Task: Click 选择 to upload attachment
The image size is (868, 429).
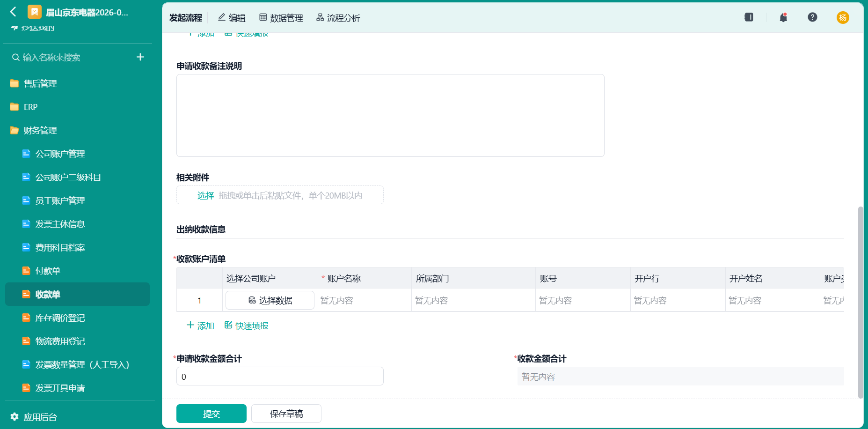Action: click(205, 195)
